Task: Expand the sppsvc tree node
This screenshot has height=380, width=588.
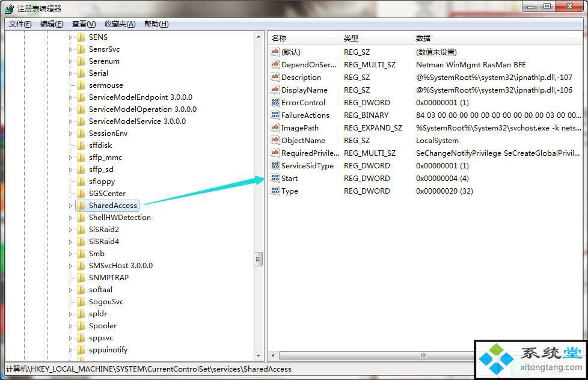Action: pyautogui.click(x=70, y=338)
